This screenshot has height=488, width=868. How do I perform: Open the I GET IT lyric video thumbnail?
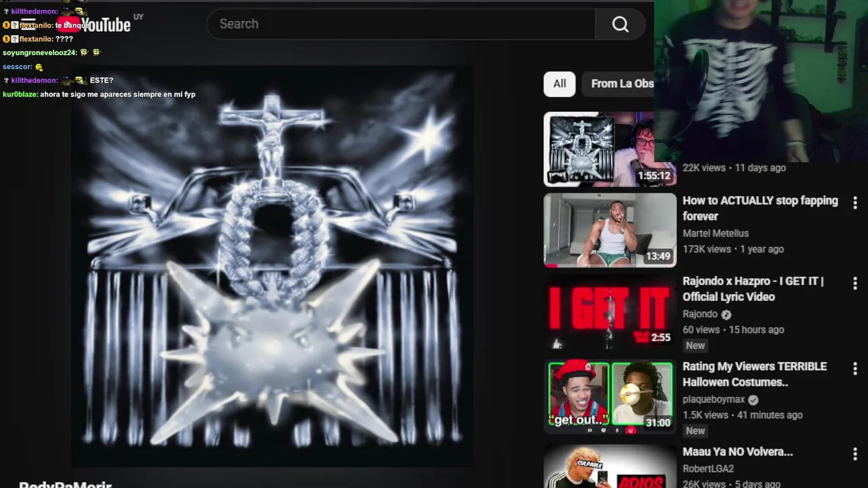point(610,311)
